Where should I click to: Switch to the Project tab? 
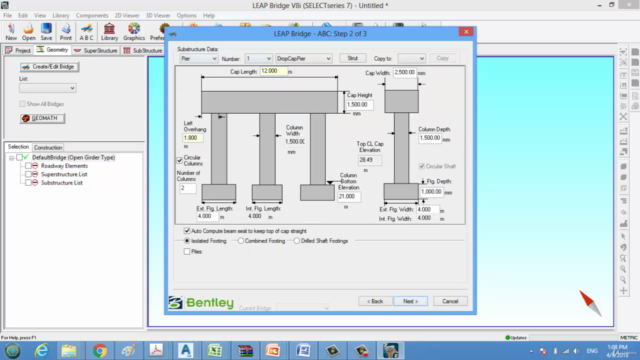tap(18, 50)
